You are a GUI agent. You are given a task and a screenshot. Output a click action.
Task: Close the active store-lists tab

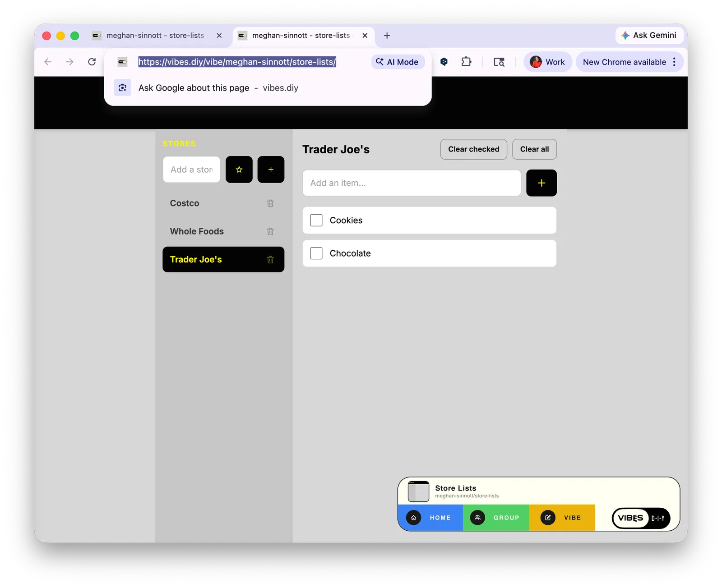[x=365, y=36]
